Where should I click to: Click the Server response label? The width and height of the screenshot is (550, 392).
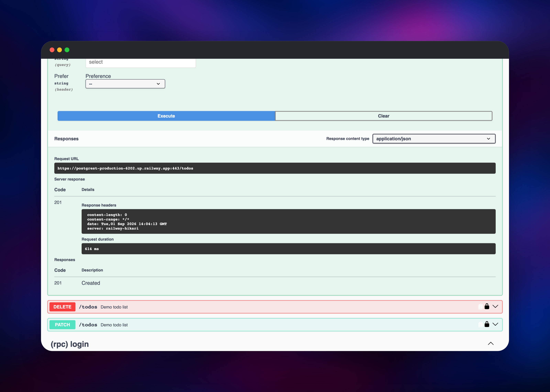point(70,179)
